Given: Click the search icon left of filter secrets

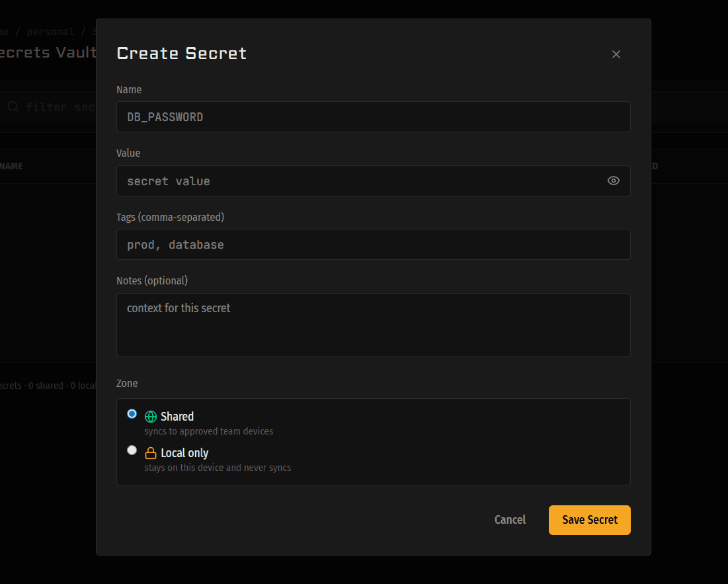Looking at the screenshot, I should pos(13,106).
